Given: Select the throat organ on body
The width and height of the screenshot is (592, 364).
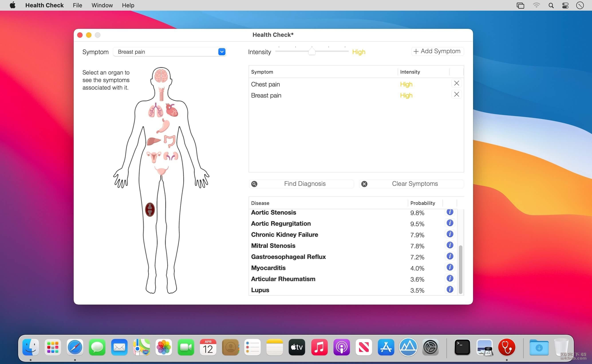Looking at the screenshot, I should tap(162, 94).
